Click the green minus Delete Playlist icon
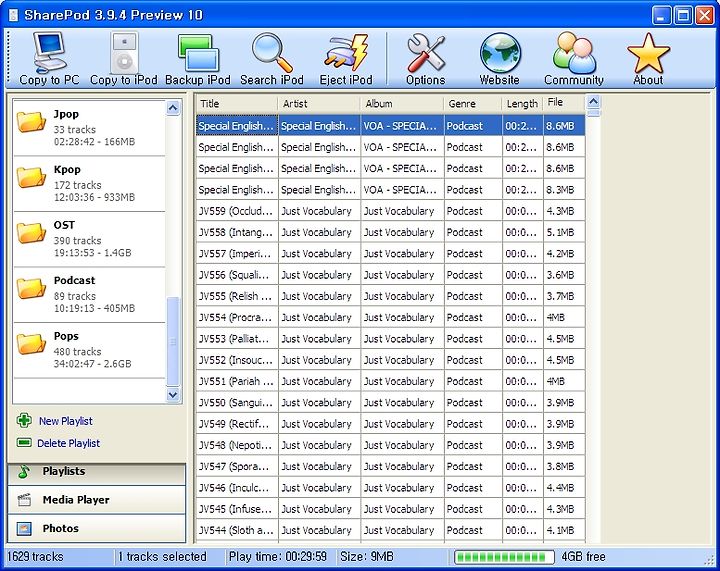Viewport: 720px width, 571px height. click(x=24, y=442)
